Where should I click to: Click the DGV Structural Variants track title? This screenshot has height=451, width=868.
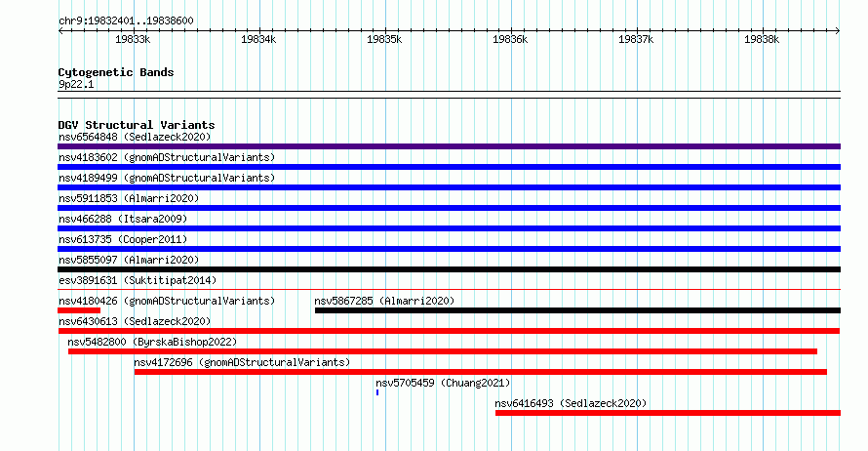click(137, 125)
